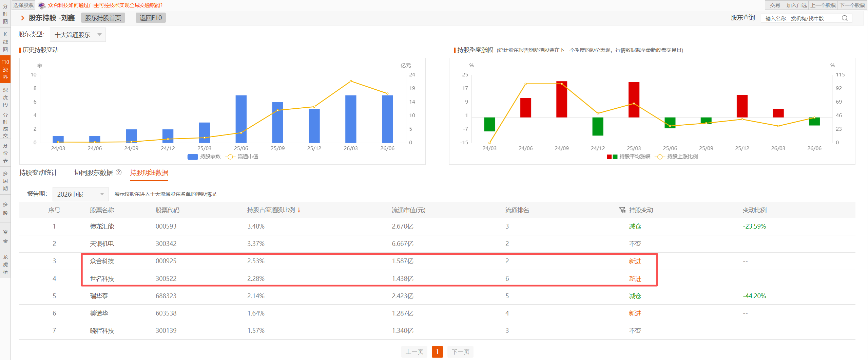Click the 股东持股首页 button
868x360 pixels.
[x=103, y=18]
